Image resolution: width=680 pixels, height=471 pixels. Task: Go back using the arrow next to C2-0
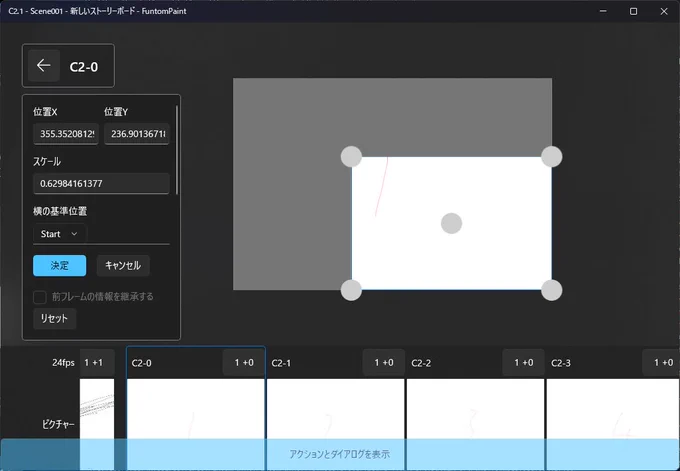(44, 66)
